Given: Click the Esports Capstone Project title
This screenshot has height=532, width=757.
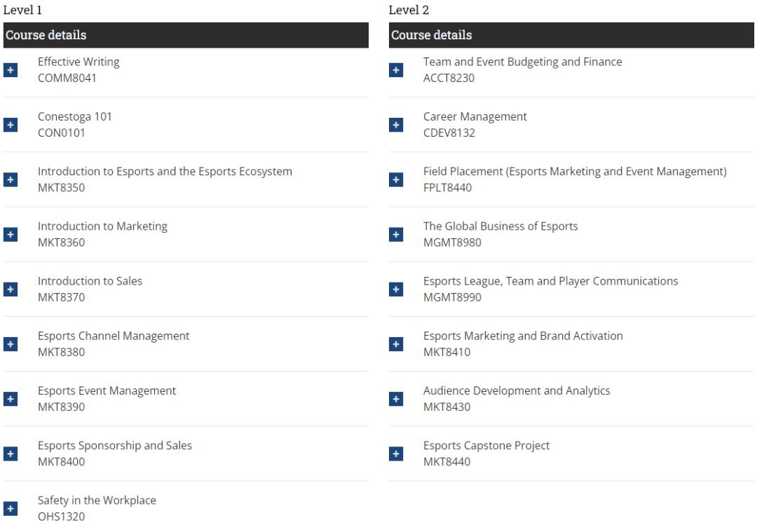Looking at the screenshot, I should tap(486, 446).
